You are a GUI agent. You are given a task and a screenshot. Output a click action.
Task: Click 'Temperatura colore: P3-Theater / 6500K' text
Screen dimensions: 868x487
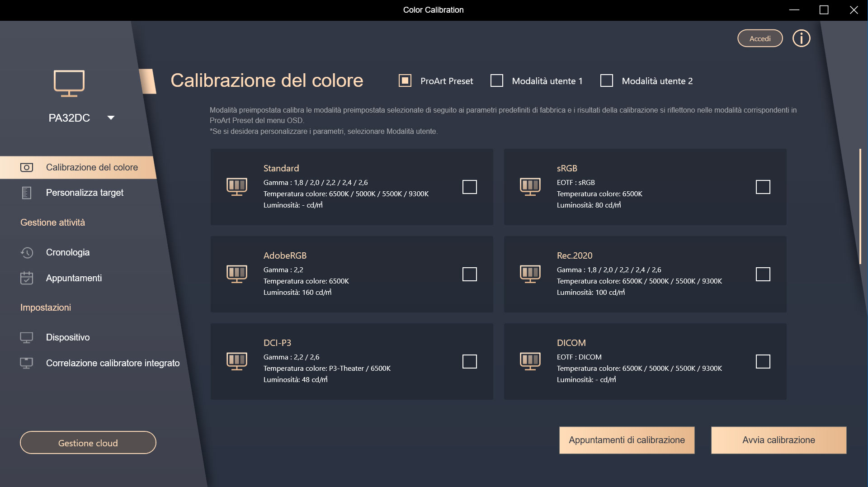[x=327, y=368]
